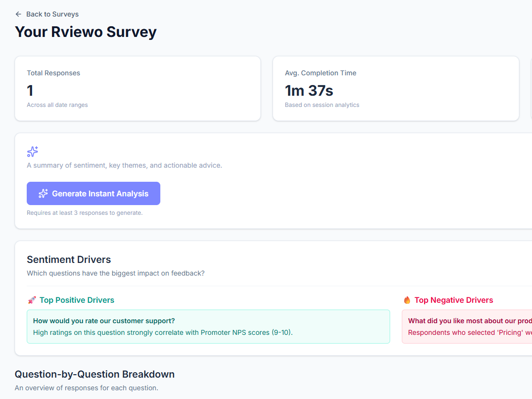
Task: Select the Avg. Completion Time stat card
Action: [395, 88]
